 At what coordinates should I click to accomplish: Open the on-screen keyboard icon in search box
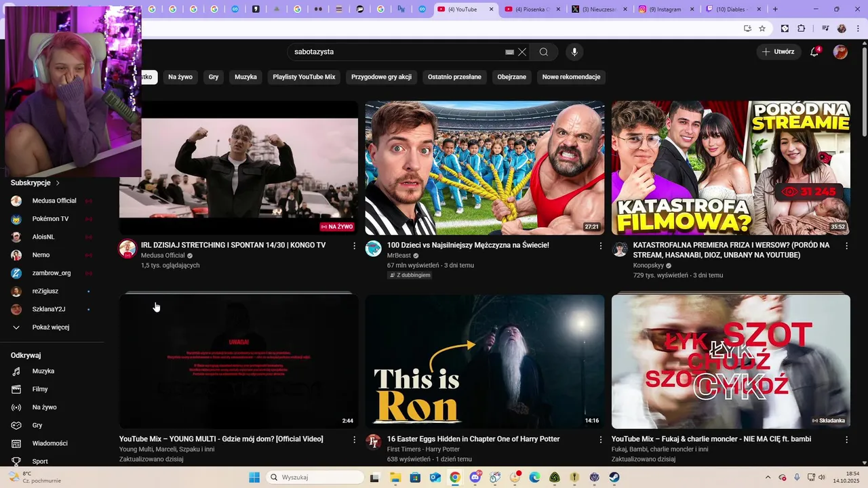pos(509,52)
